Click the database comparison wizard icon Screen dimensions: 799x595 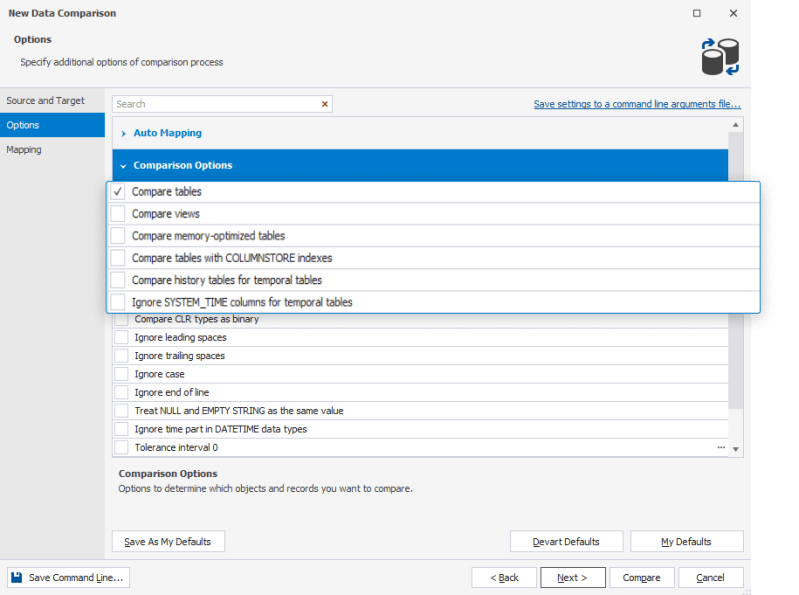click(x=720, y=57)
